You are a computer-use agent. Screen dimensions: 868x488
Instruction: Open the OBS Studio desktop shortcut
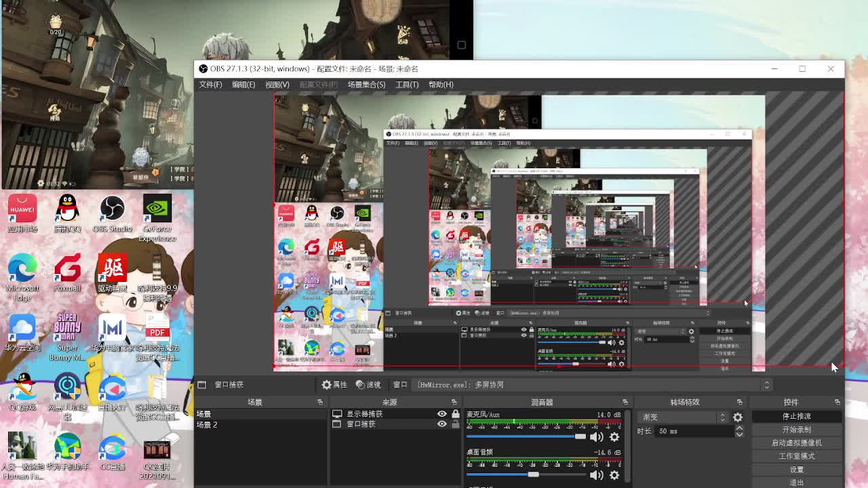[112, 213]
